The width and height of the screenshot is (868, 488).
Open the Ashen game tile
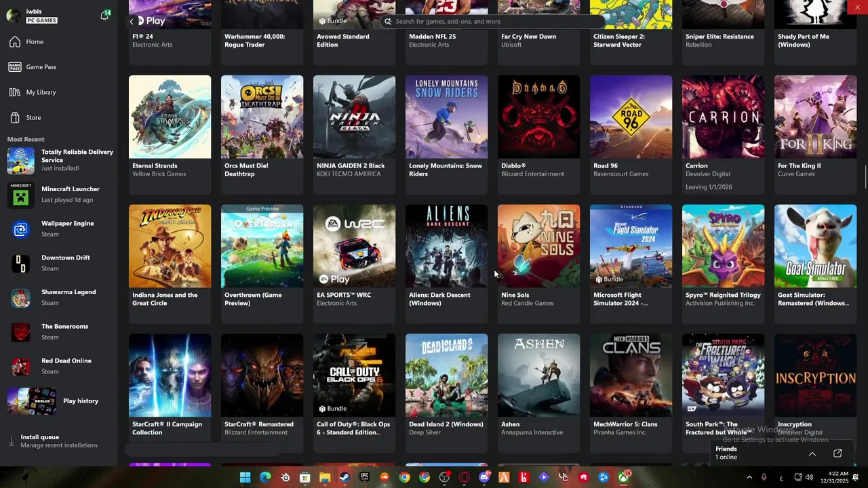[x=538, y=392]
